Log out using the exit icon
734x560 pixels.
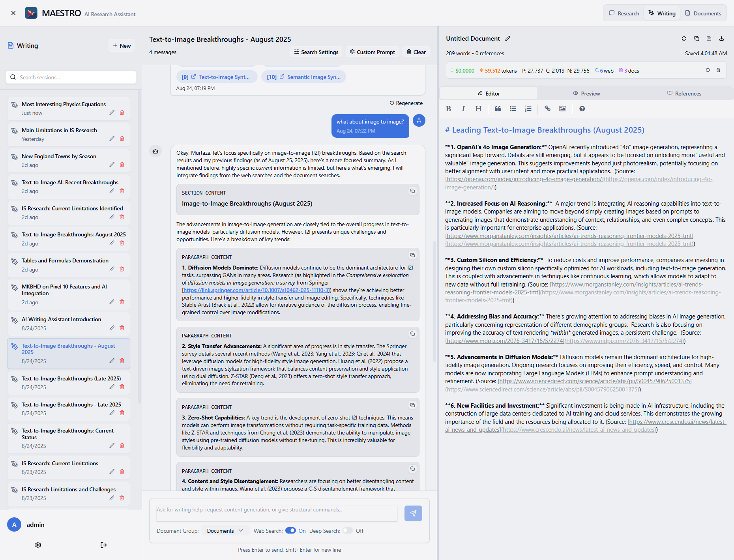[x=104, y=545]
